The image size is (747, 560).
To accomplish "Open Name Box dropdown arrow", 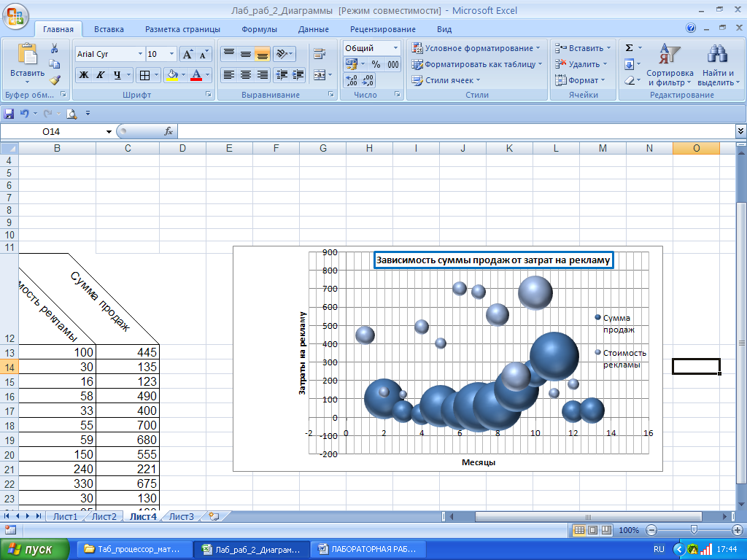I will (x=109, y=132).
